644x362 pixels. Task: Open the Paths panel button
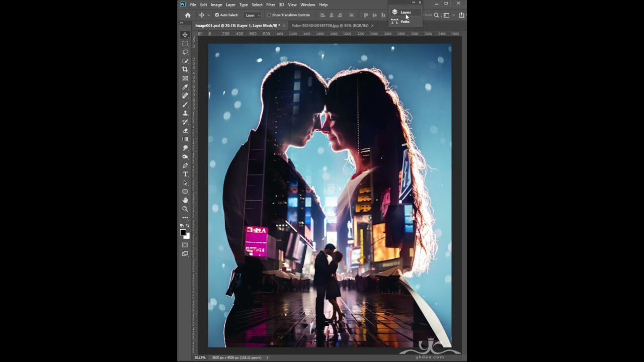tap(405, 22)
